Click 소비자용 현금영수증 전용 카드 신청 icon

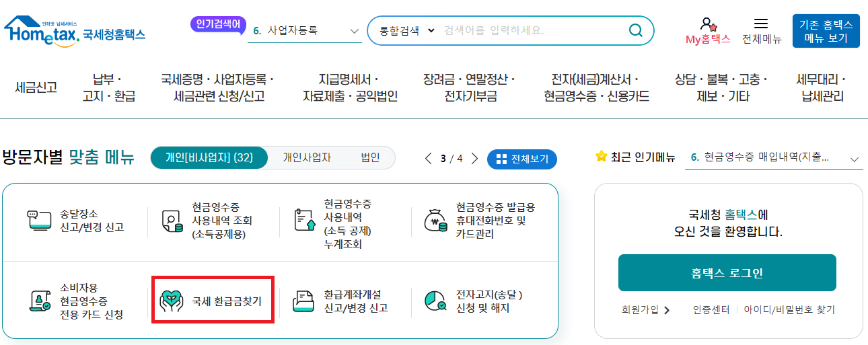pyautogui.click(x=39, y=301)
